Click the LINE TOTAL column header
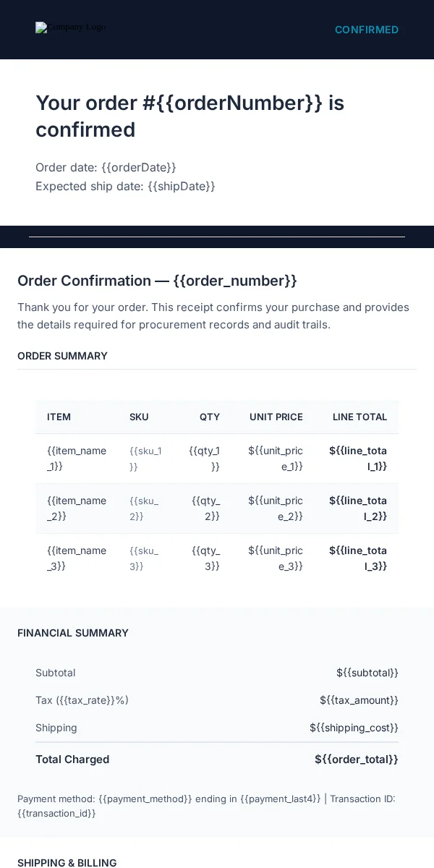This screenshot has height=868, width=434. [359, 417]
